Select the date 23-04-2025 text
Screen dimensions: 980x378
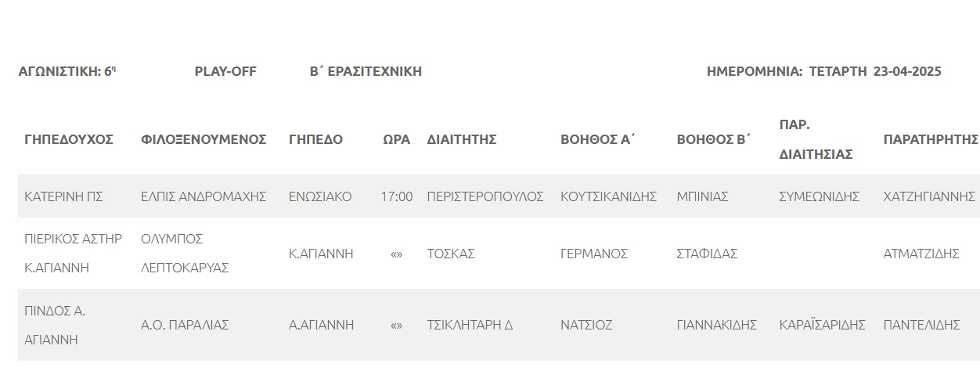pyautogui.click(x=907, y=71)
